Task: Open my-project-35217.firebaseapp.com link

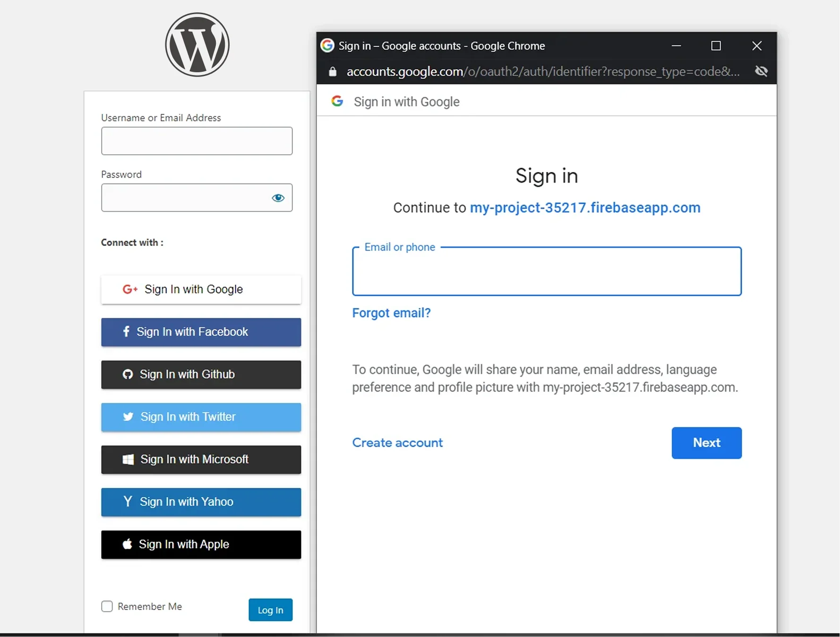Action: coord(585,208)
